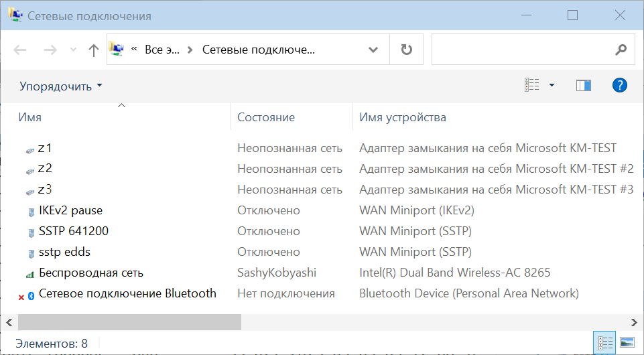
Task: Go forward with the right arrow
Action: click(50, 50)
